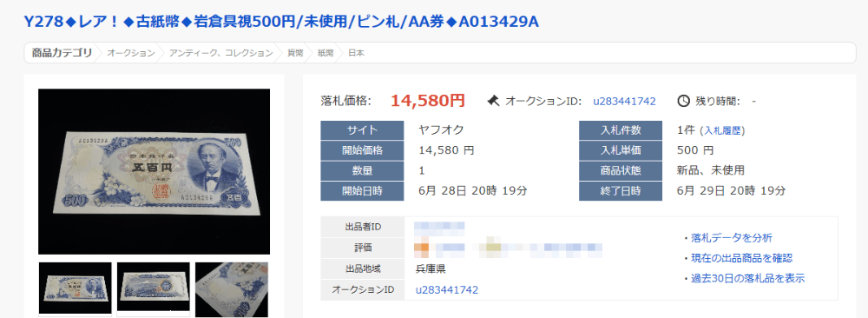Go to the 貨幣 breadcrumb category
Viewport: 868px width, 318px height.
coord(295,53)
